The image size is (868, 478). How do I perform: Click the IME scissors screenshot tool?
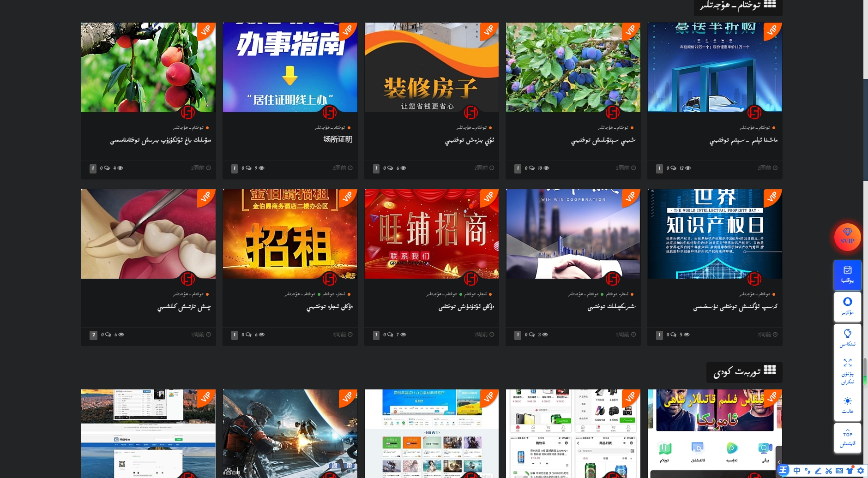[829, 471]
